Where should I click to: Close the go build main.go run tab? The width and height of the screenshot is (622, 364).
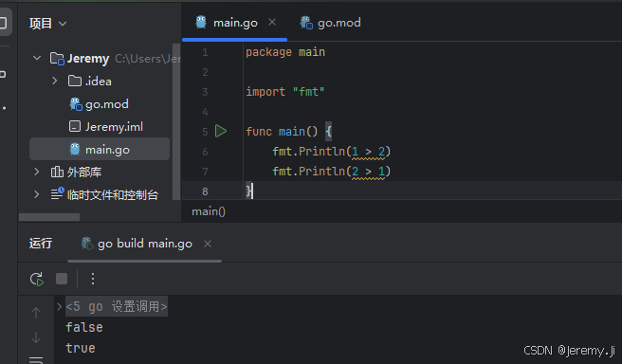208,244
